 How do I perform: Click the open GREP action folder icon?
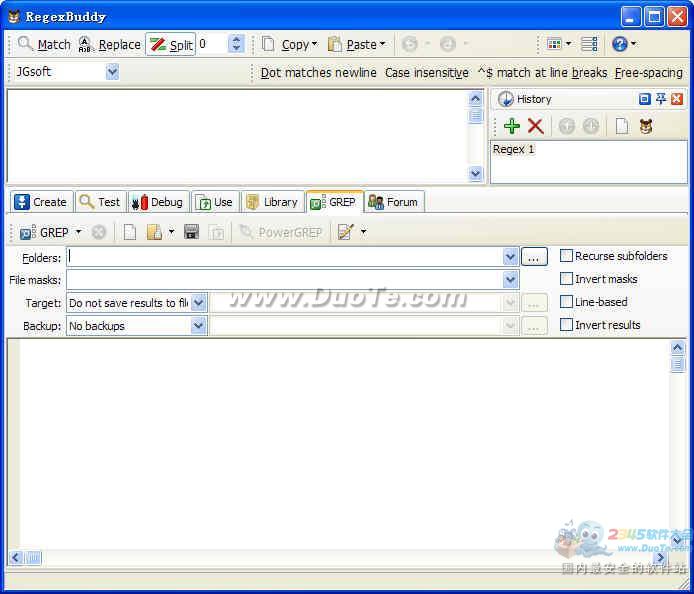pyautogui.click(x=154, y=232)
